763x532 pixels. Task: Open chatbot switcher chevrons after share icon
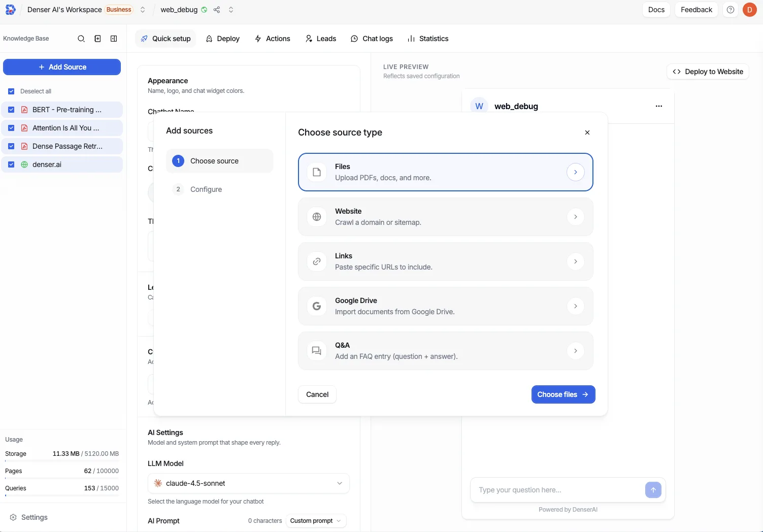pos(231,10)
